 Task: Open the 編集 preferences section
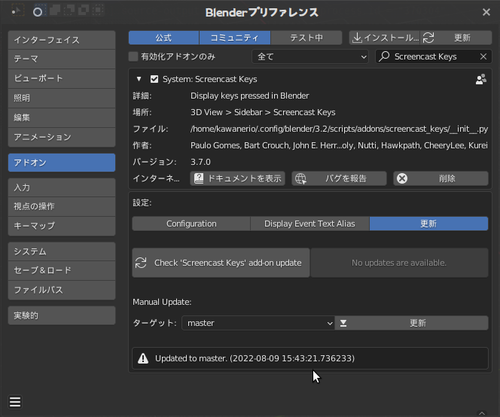62,117
